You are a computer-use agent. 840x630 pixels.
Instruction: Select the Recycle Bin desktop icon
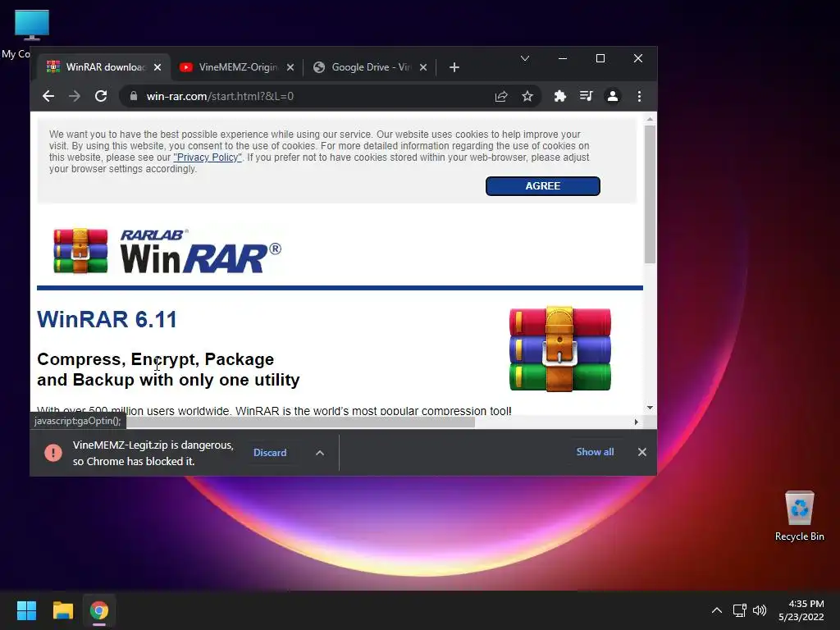pyautogui.click(x=799, y=517)
